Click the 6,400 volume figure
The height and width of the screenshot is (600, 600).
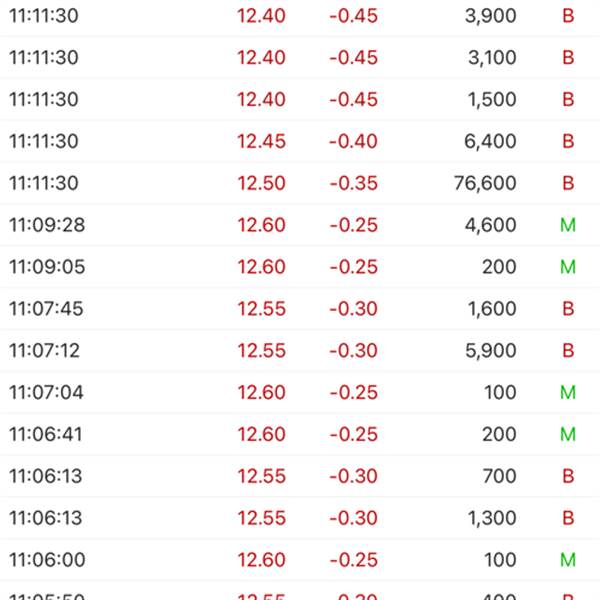491,141
